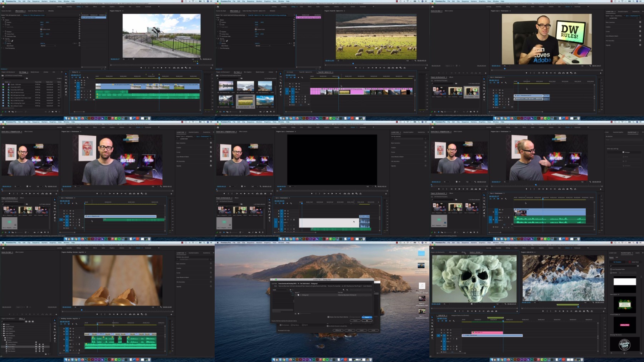Switch to Color workspace in skatepark window
644x362 pixels.
87,7
